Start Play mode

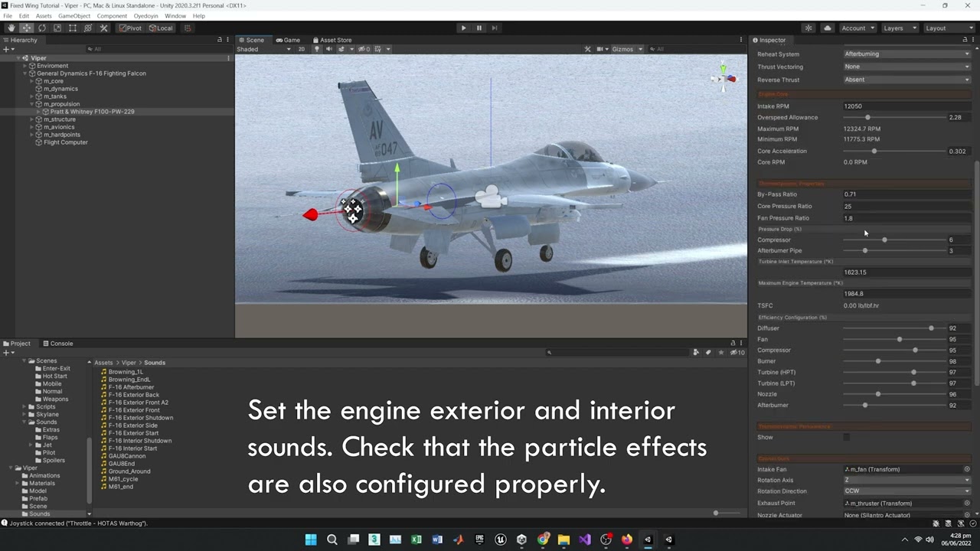point(463,28)
